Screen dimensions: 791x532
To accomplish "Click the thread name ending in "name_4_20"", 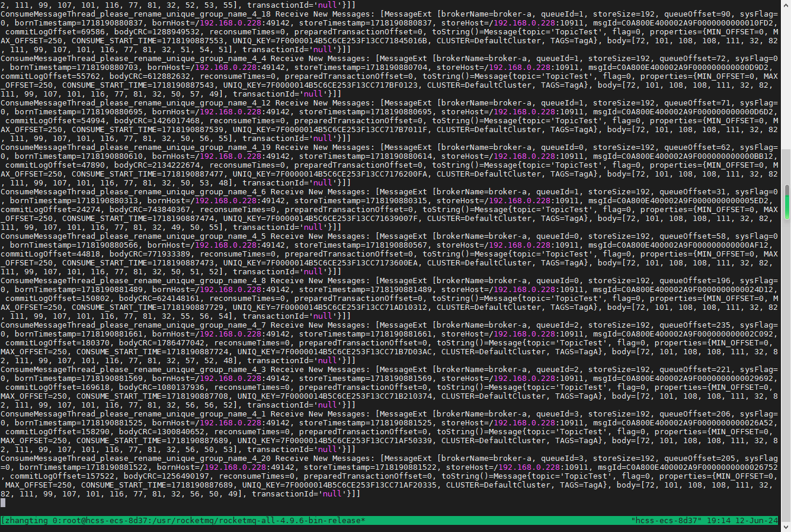I will pos(136,459).
